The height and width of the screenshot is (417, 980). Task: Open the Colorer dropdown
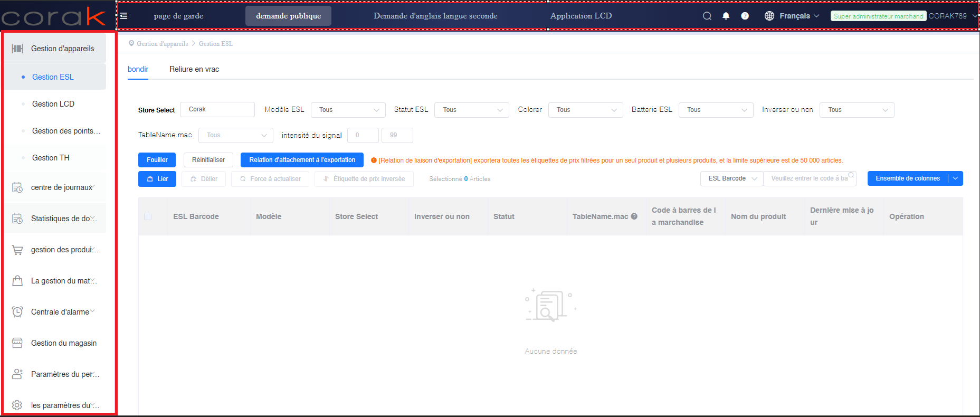[586, 110]
